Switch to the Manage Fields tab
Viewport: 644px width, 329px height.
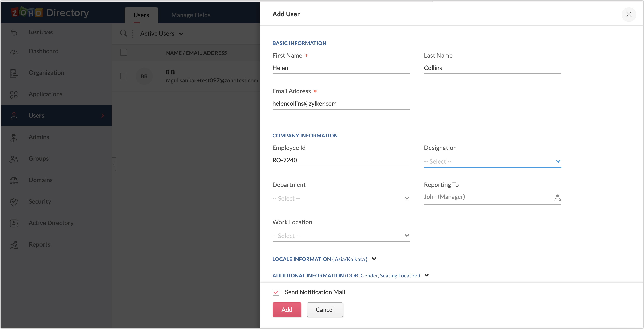[x=191, y=15]
